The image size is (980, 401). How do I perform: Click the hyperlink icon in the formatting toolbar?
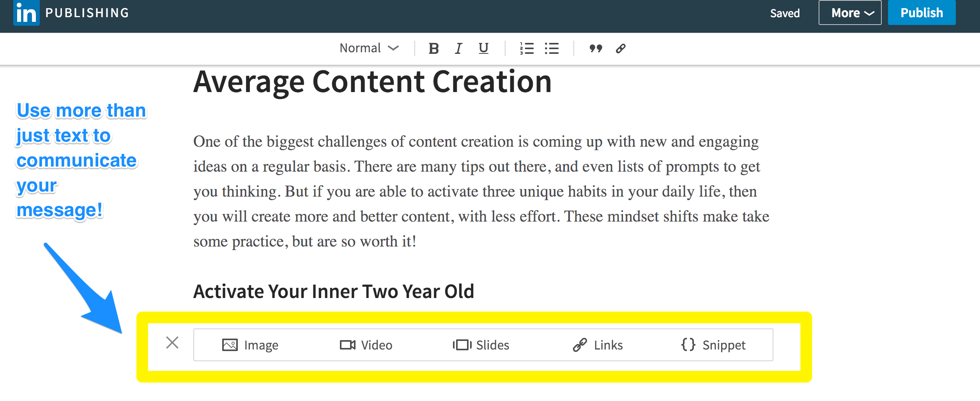621,49
